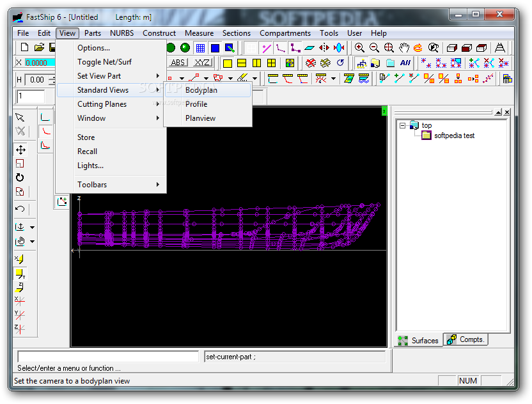The height and width of the screenshot is (404, 532).
Task: Close the parts tree panel
Action: (x=507, y=112)
